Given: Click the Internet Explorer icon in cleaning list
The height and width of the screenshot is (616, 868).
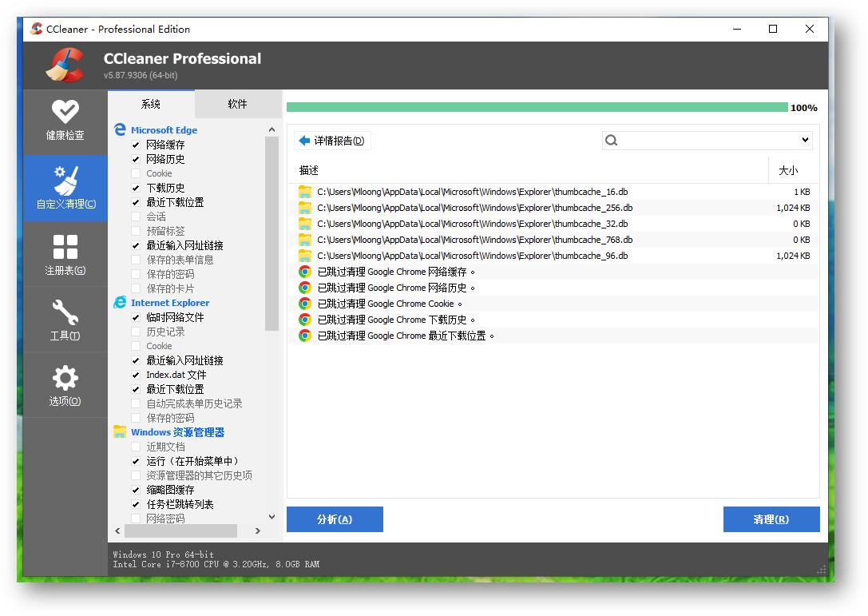Looking at the screenshot, I should point(120,302).
